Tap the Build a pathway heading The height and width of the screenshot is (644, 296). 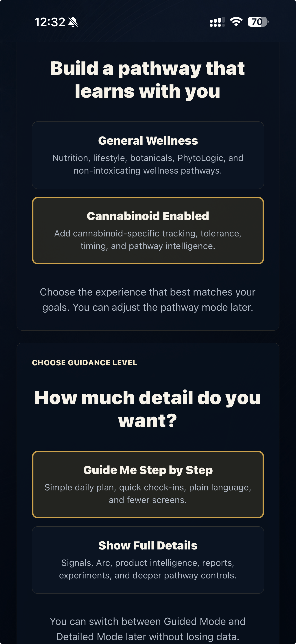(x=148, y=79)
